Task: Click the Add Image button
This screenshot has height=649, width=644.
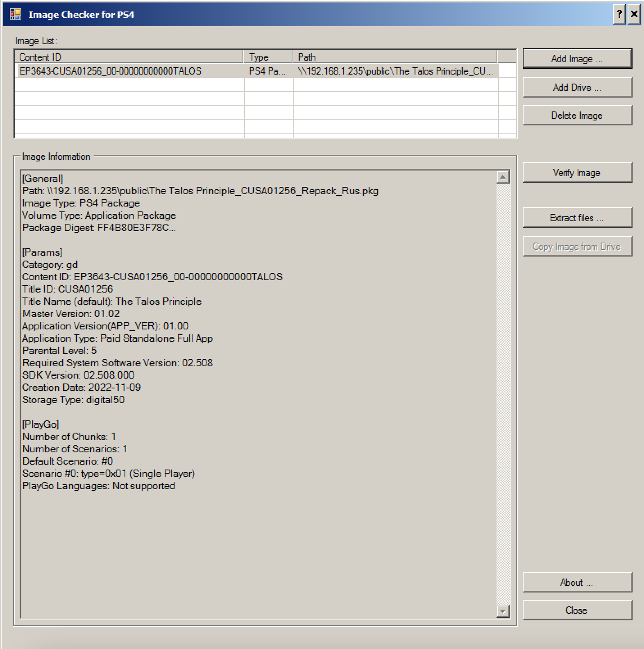Action: click(x=577, y=59)
